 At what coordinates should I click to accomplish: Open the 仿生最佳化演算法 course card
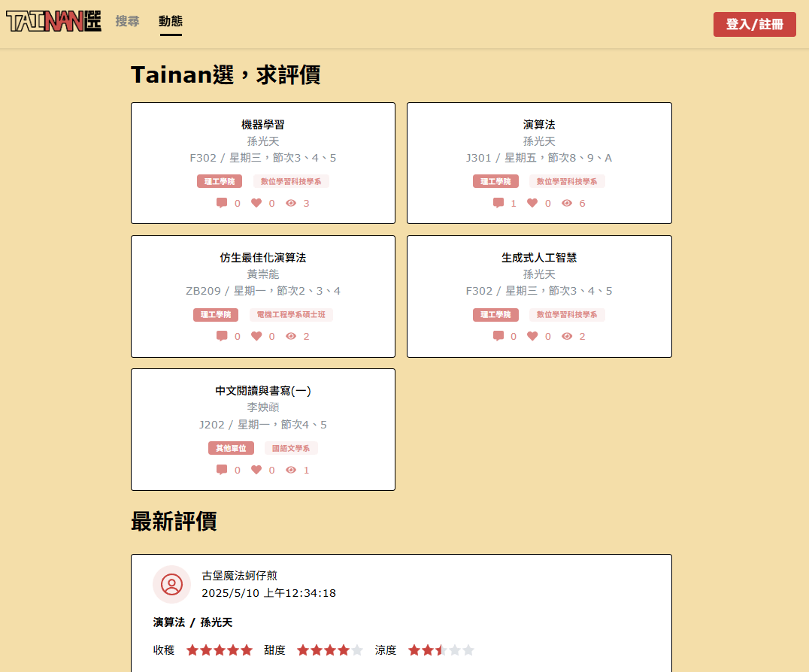(263, 297)
